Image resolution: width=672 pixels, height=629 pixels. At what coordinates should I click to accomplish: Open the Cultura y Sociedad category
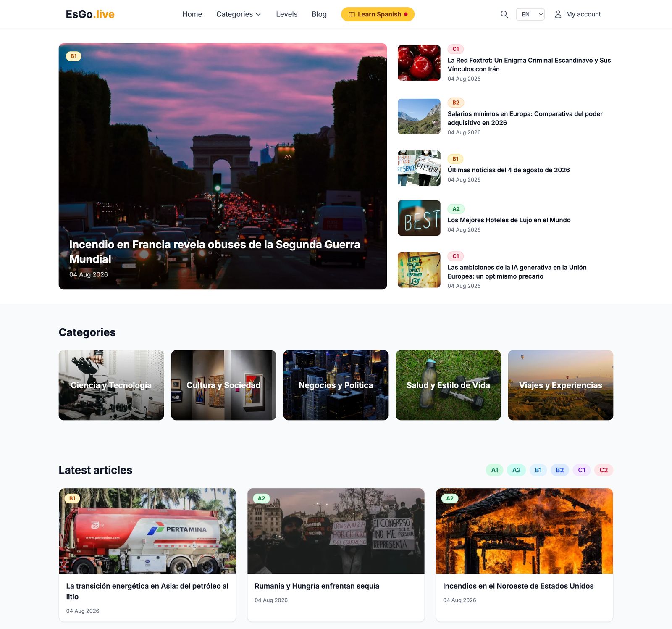click(x=223, y=385)
